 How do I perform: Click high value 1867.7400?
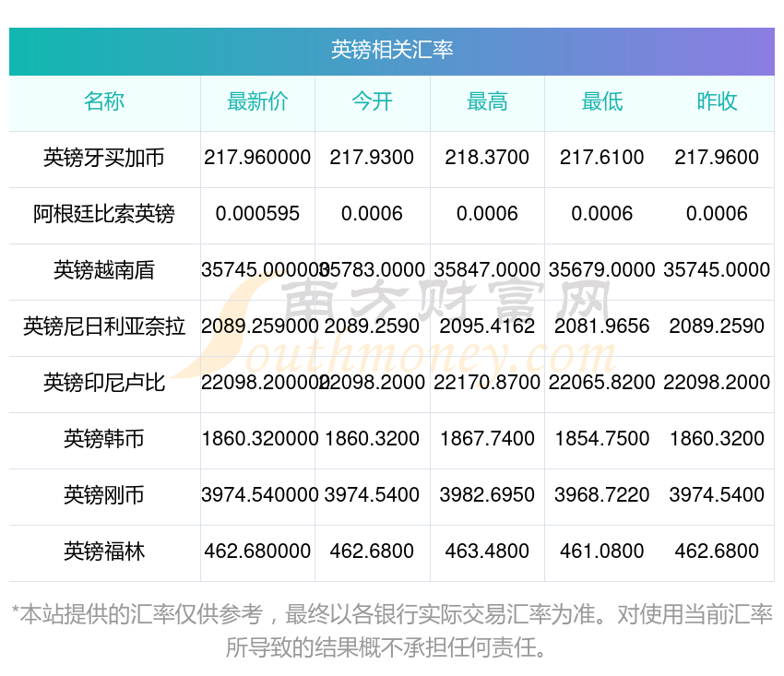coord(487,439)
